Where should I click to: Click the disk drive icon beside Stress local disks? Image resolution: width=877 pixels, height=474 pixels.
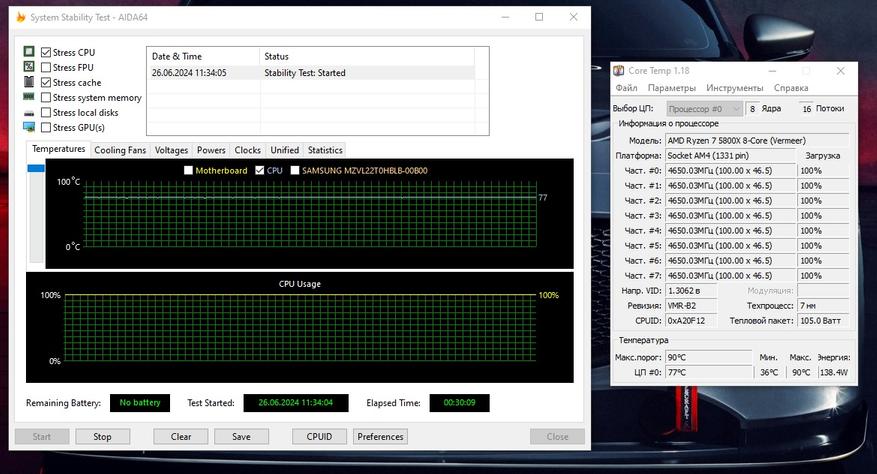[x=29, y=113]
